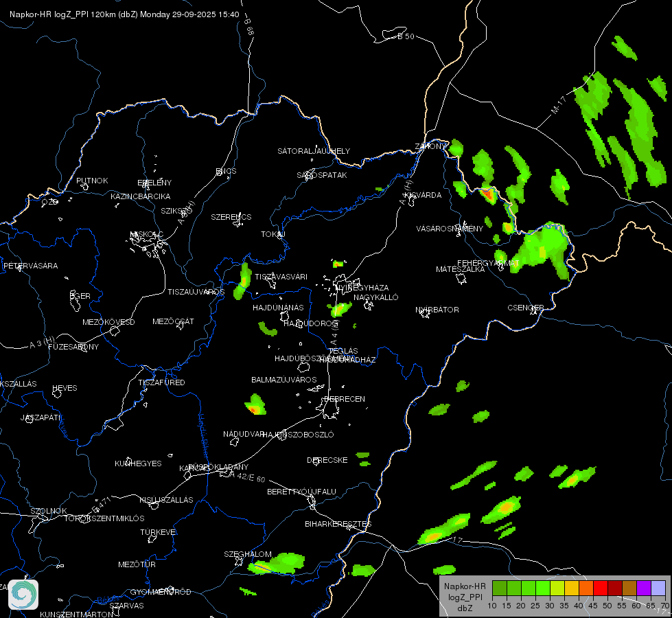Click the GYOMAENDRŐD city label
Image resolution: width=672 pixels, height=618 pixels.
pyautogui.click(x=161, y=592)
